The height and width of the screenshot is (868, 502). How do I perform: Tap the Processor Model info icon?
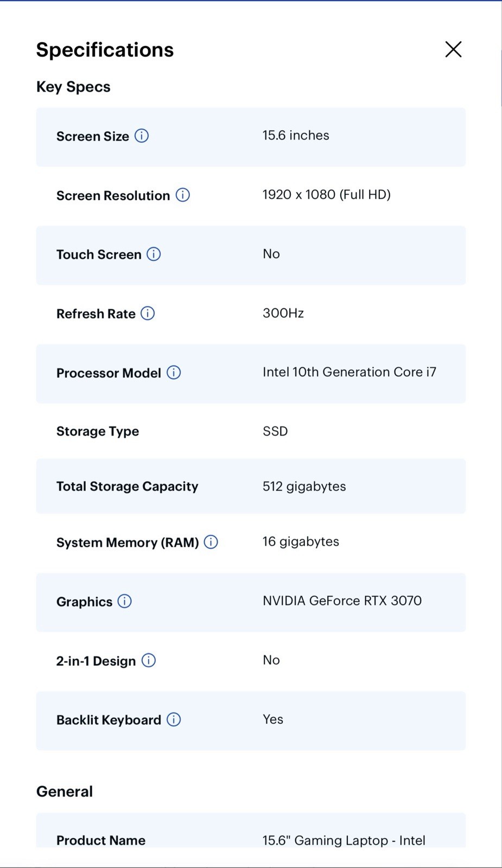pos(174,372)
